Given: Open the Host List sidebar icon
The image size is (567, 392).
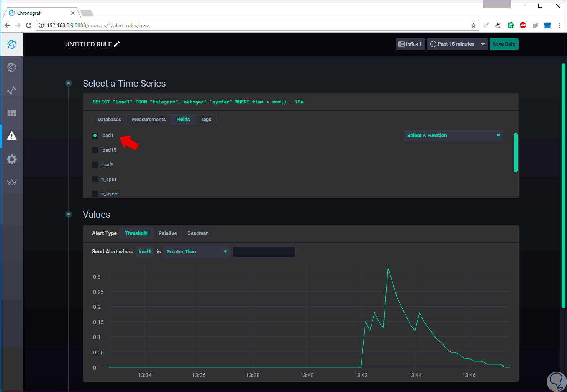Looking at the screenshot, I should (12, 67).
